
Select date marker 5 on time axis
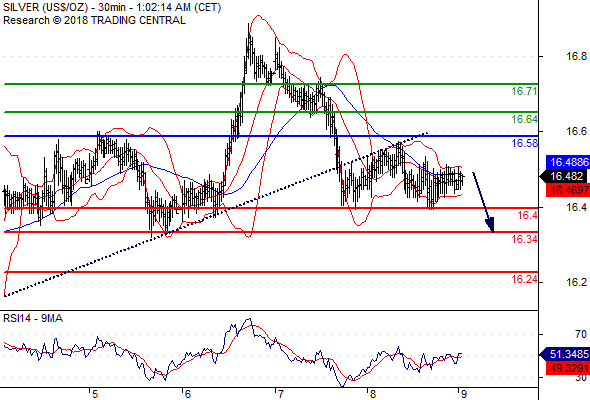[94, 394]
